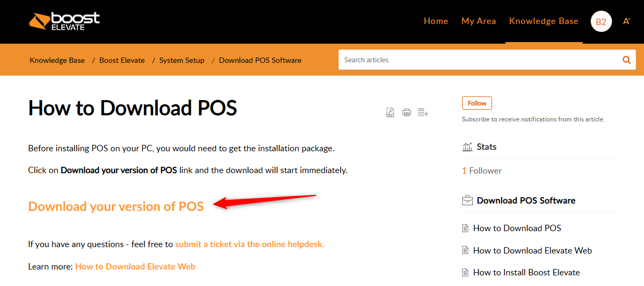Open the B2 user avatar menu
644x286 pixels.
tap(601, 22)
